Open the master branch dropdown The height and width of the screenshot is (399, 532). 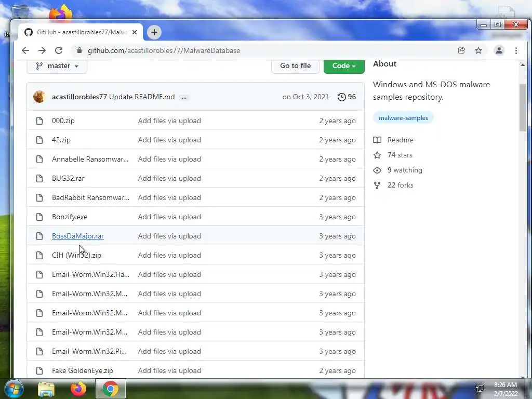click(x=57, y=66)
